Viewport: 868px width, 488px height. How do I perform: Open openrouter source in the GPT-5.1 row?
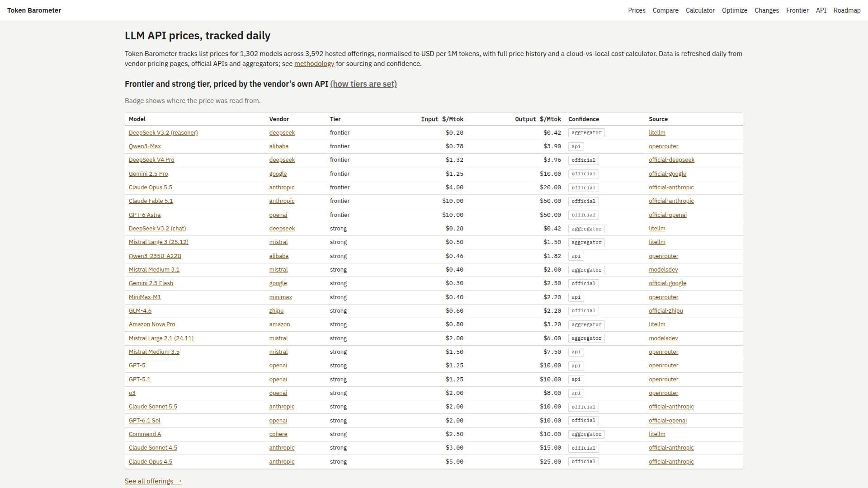click(x=664, y=380)
